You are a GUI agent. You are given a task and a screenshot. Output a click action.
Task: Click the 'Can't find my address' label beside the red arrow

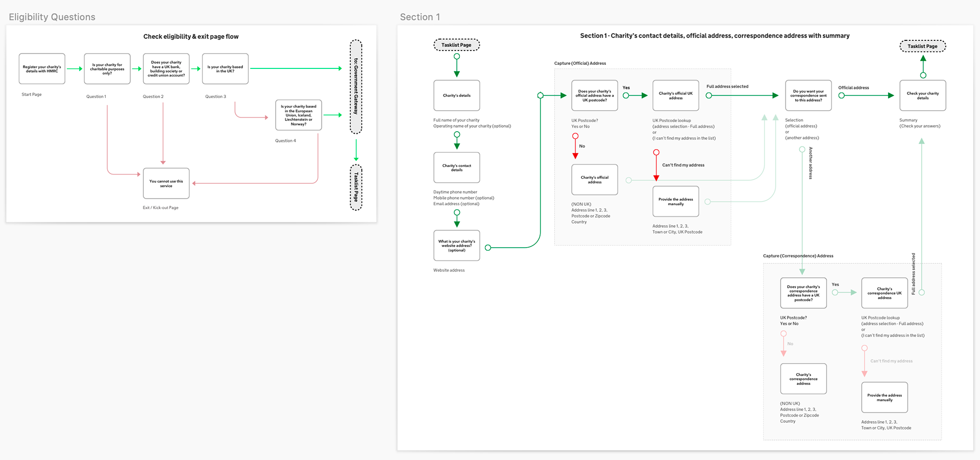pos(683,165)
